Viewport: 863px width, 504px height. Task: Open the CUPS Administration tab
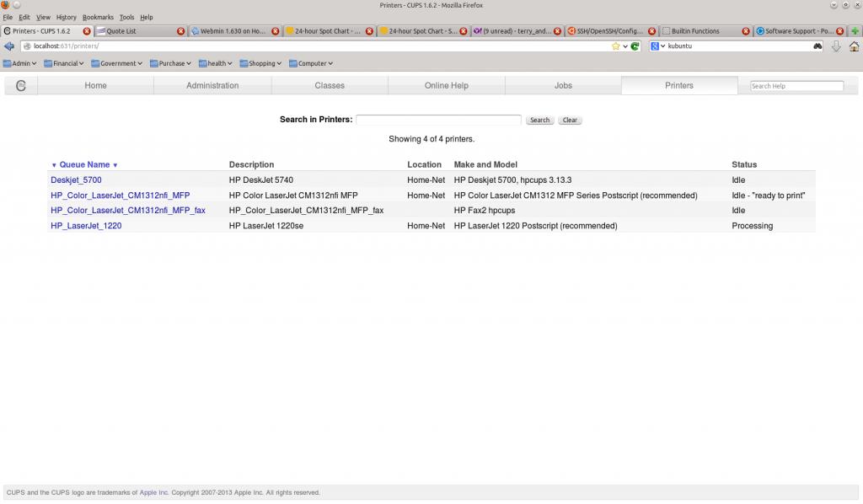pos(212,85)
